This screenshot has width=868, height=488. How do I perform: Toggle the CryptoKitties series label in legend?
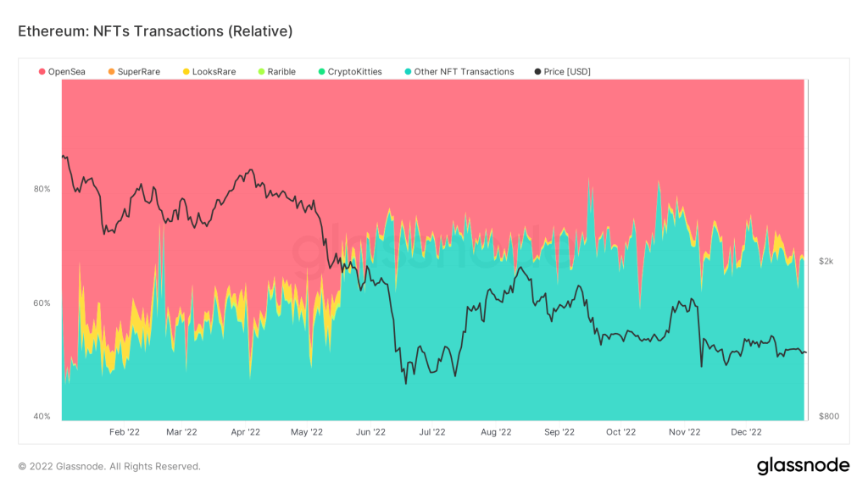click(355, 72)
